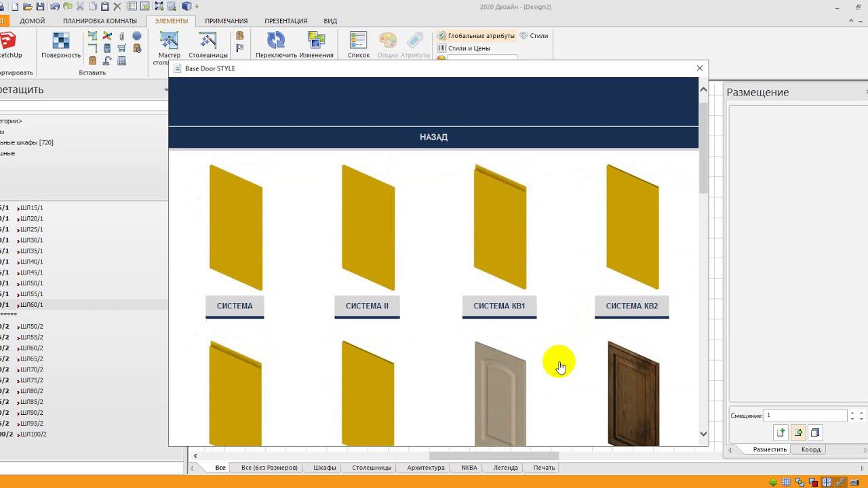Image resolution: width=868 pixels, height=488 pixels.
Task: Click the New document icon in quick access toolbar
Action: 14,7
